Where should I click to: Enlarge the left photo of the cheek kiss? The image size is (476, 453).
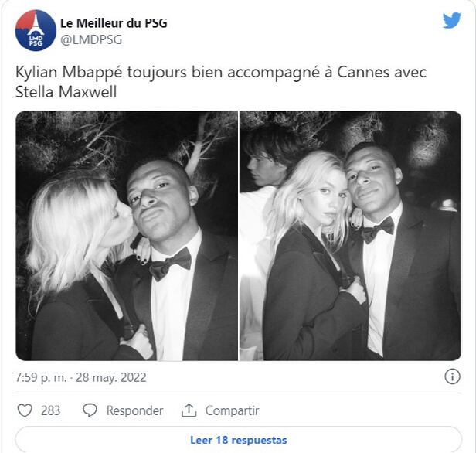127,236
